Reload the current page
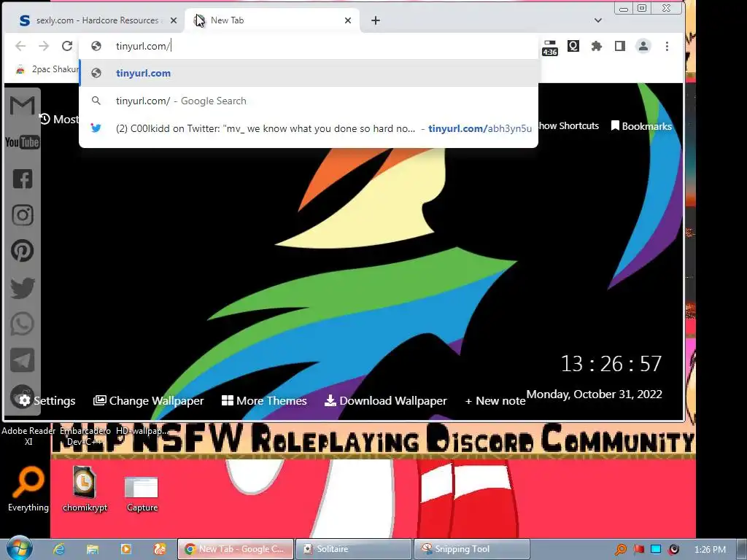 coord(67,46)
